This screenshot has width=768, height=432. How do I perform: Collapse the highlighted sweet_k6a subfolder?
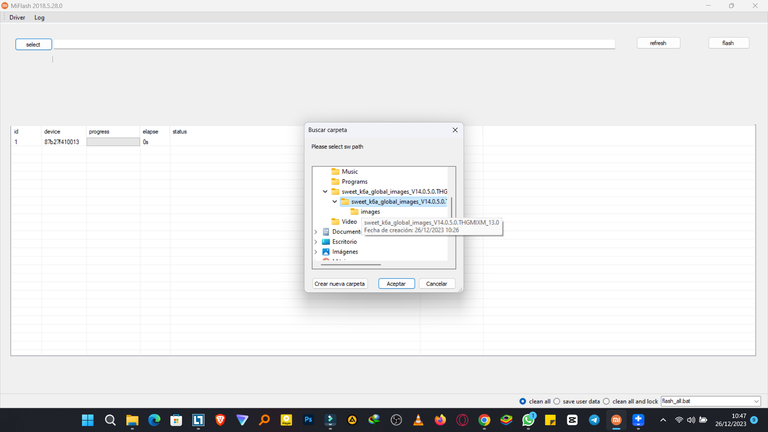click(x=335, y=201)
